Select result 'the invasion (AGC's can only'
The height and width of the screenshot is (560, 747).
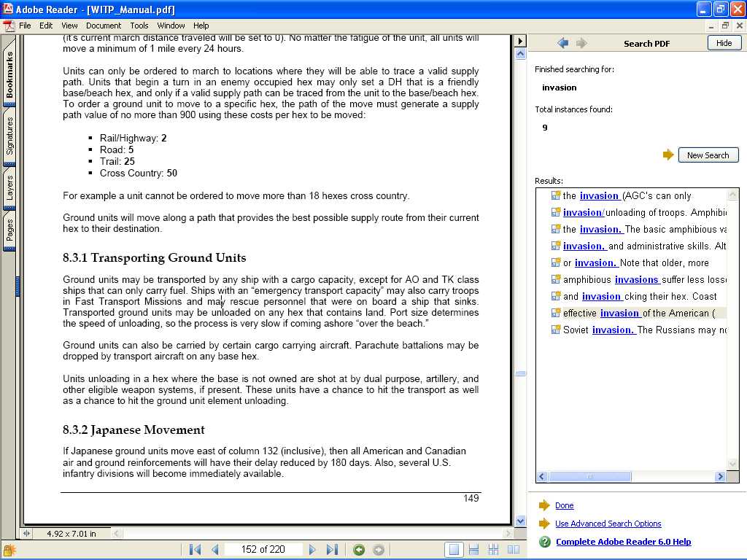pos(627,195)
